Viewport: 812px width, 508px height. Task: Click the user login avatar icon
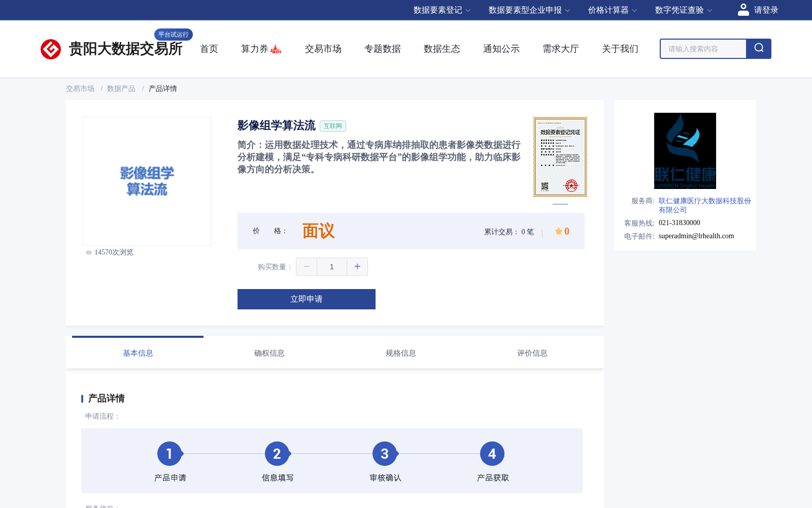743,10
